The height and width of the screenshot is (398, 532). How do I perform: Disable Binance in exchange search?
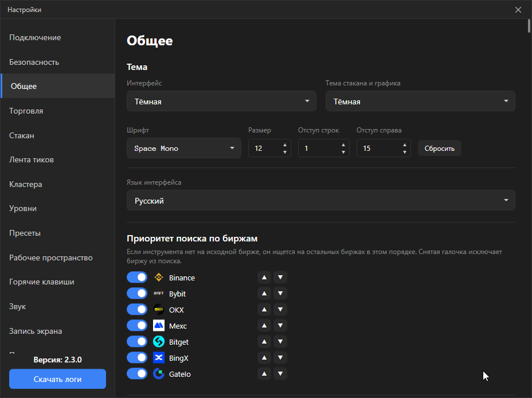(137, 278)
